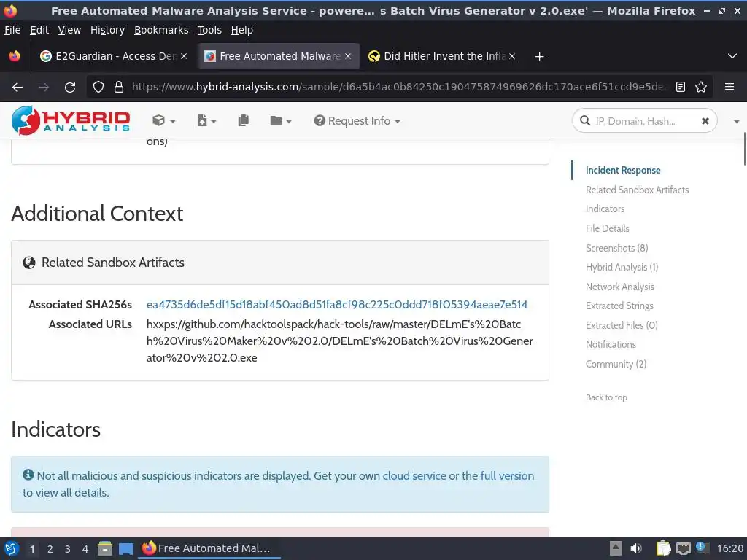Close the E2Guardian tab
The width and height of the screenshot is (747, 560).
pyautogui.click(x=184, y=56)
